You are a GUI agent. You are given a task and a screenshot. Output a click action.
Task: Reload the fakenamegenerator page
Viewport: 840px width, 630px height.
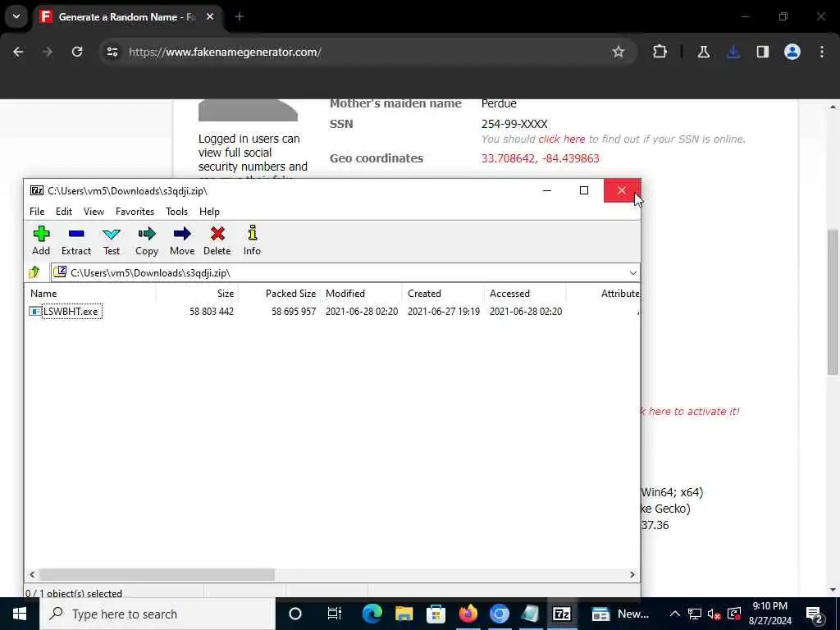(x=77, y=52)
